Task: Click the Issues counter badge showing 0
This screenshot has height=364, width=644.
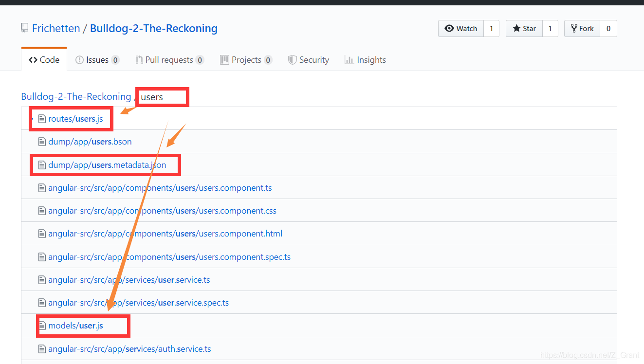Action: click(115, 60)
